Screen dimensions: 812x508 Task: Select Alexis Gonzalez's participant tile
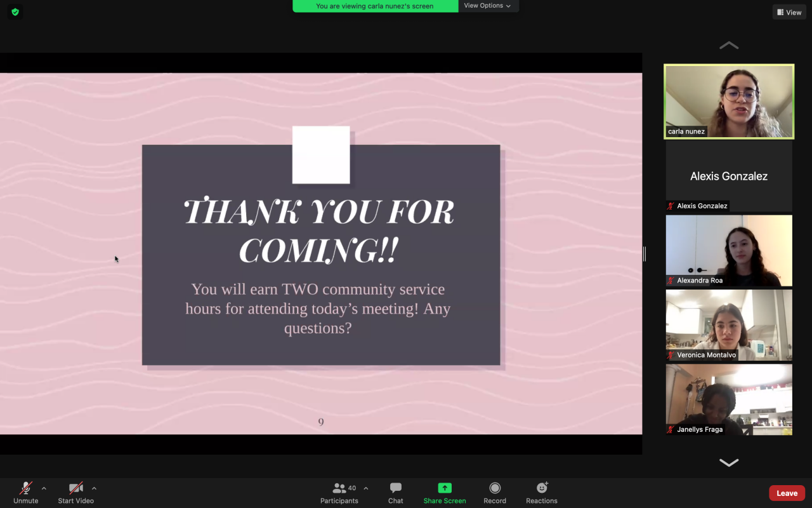[x=729, y=176]
